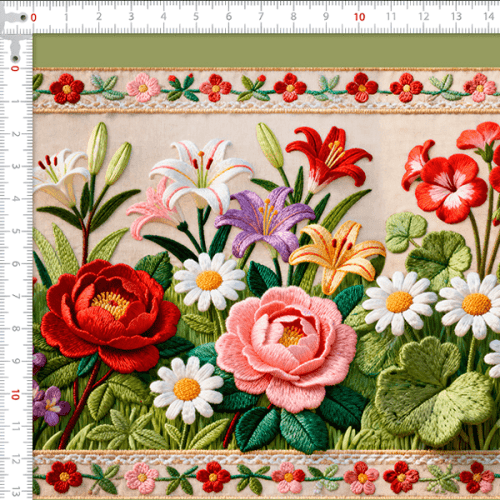Screen dimensions: 500x500
Task: Click the number 2 on the horizontal ruler
Action: tap(99, 17)
